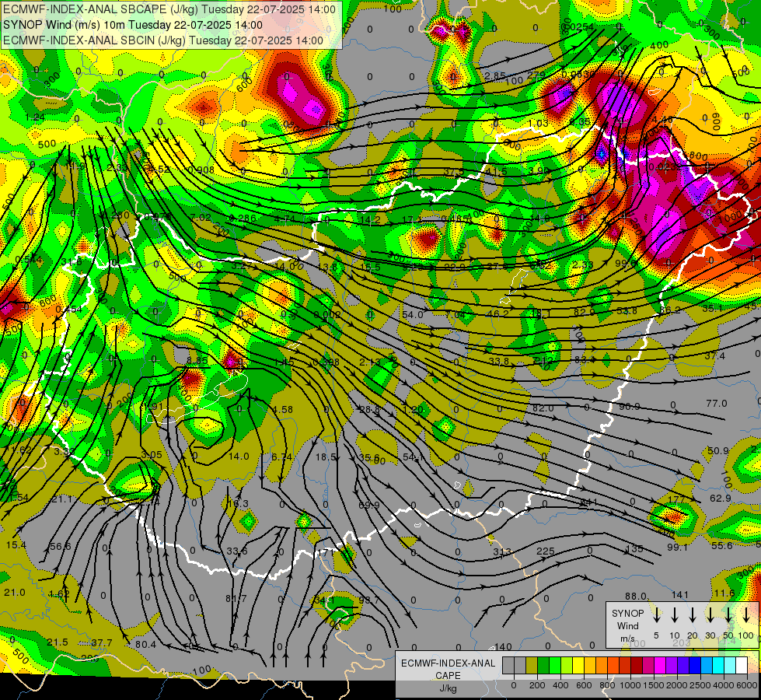
Task: Click the map value 21.5
Action: [58, 642]
